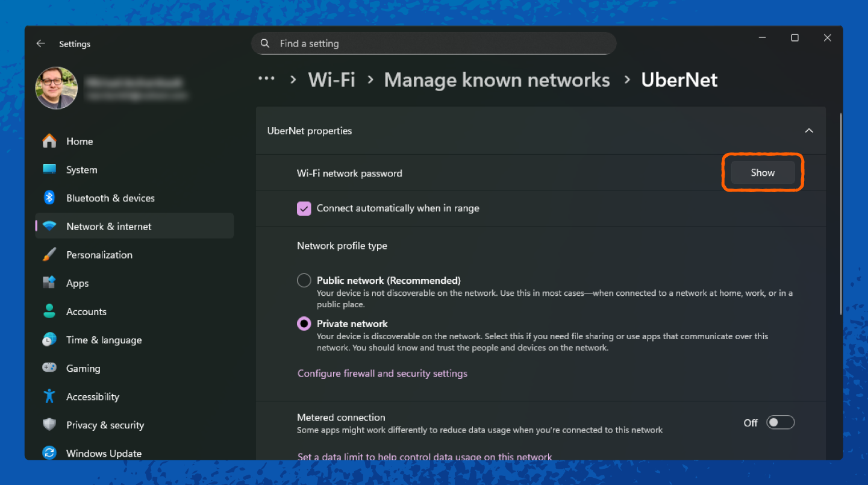Select the Personalization paintbrush icon

coord(48,254)
